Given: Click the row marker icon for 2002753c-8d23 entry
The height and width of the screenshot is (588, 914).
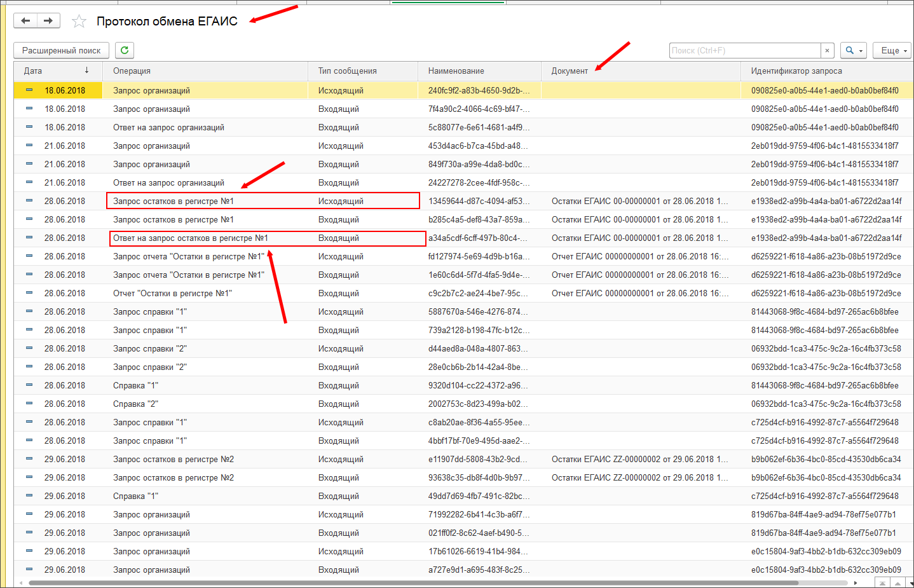Looking at the screenshot, I should click(x=29, y=404).
